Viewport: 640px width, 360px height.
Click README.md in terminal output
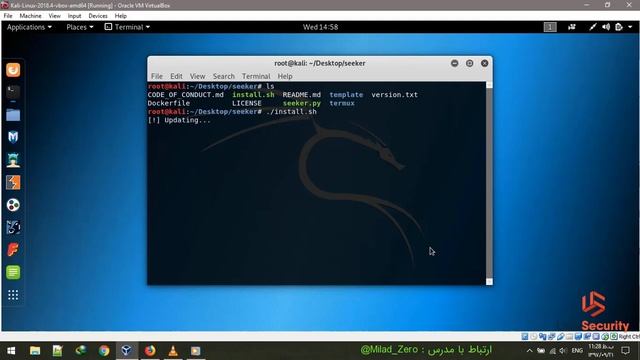(x=302, y=95)
